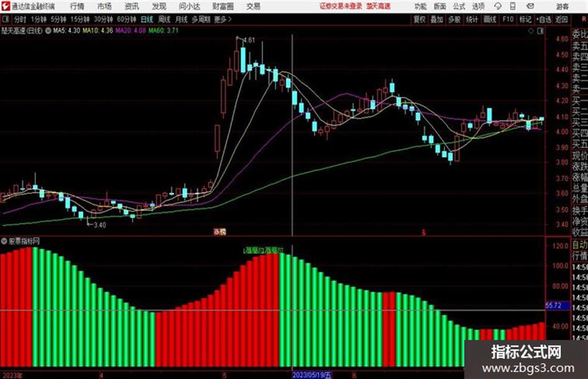Click the MA60: 3.71 indicator value

(x=164, y=30)
